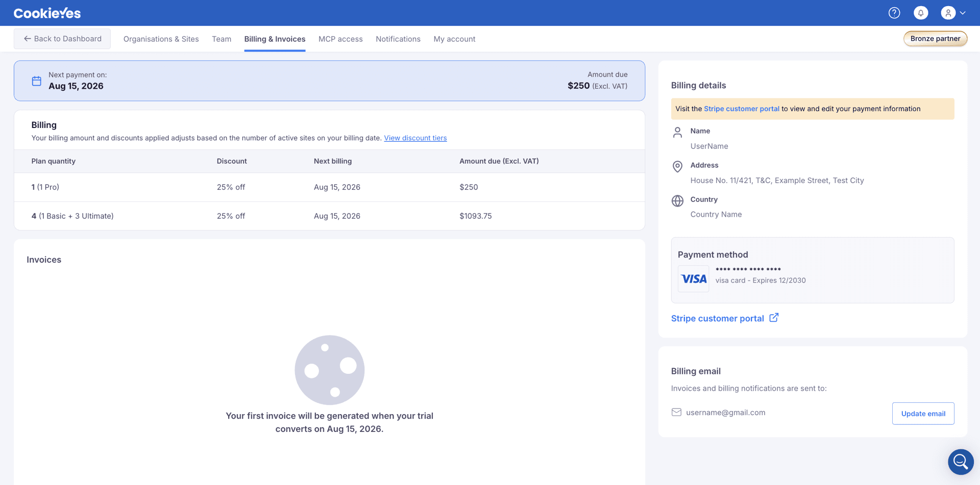Click the 4 (1 Basic + 3 Ultimate) row

click(x=329, y=216)
